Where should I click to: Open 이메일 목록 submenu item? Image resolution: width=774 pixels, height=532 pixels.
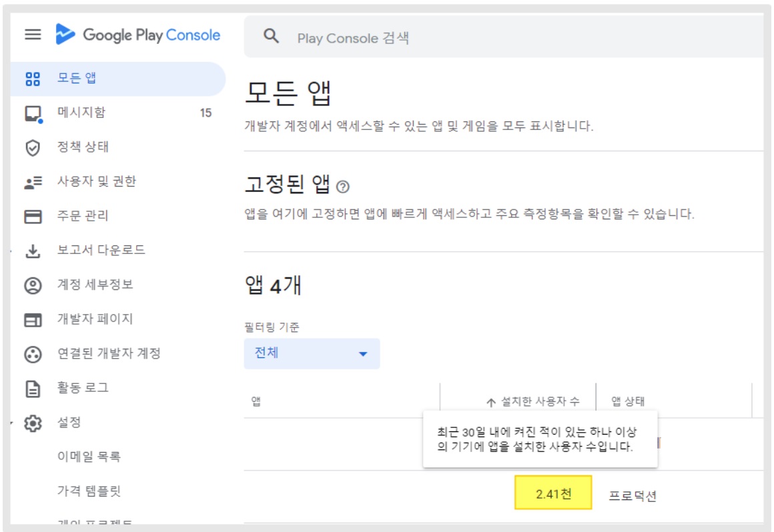click(89, 457)
